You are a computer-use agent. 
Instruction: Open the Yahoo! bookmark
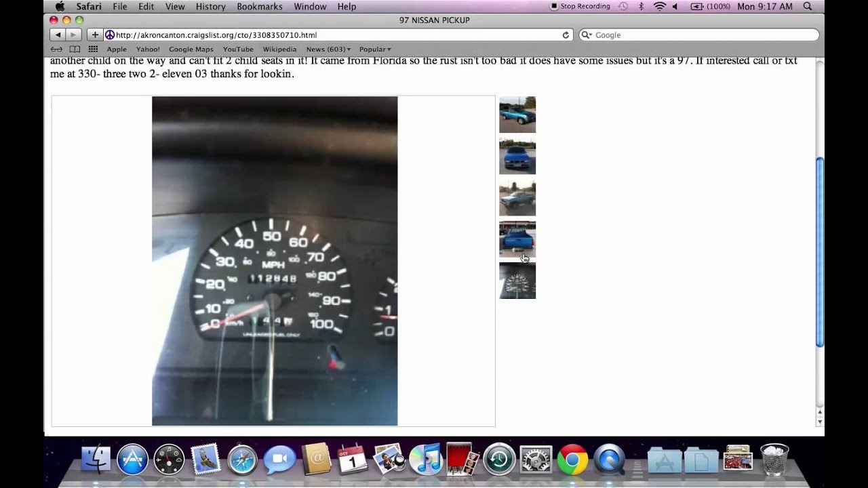click(148, 49)
